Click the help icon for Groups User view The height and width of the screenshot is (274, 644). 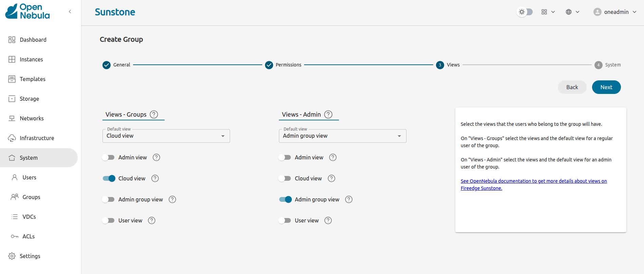click(x=152, y=220)
